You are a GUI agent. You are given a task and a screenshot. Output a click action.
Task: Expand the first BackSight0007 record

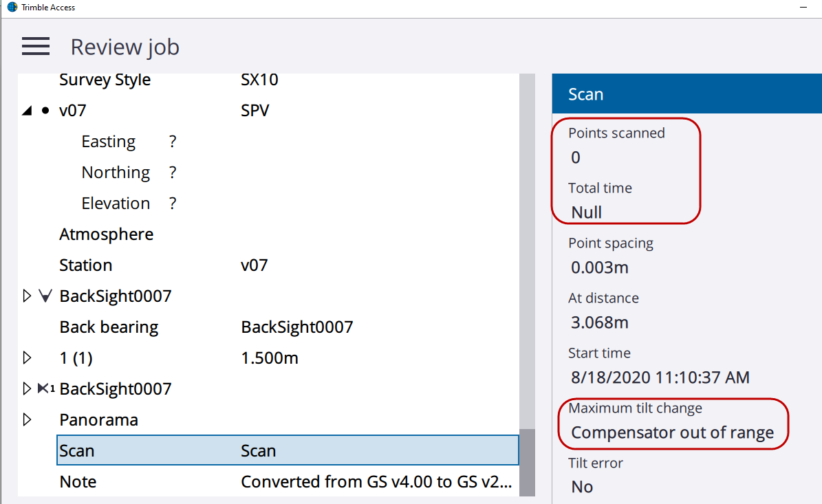click(28, 296)
